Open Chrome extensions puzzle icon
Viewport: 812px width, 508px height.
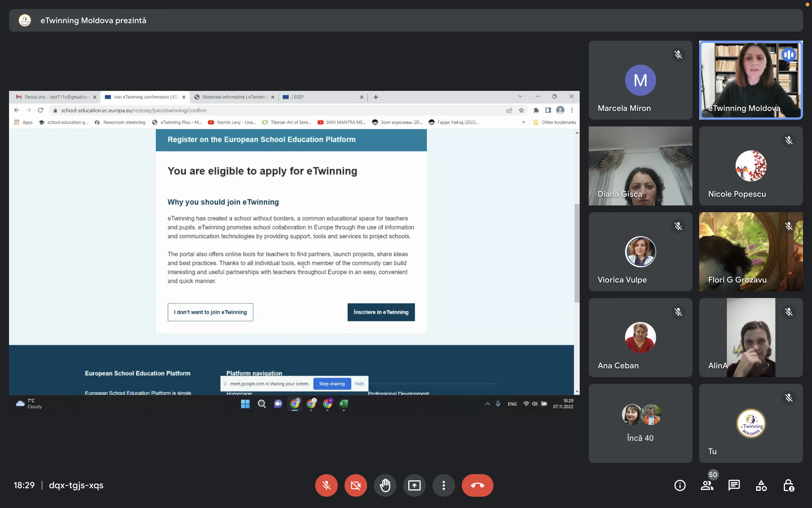536,110
